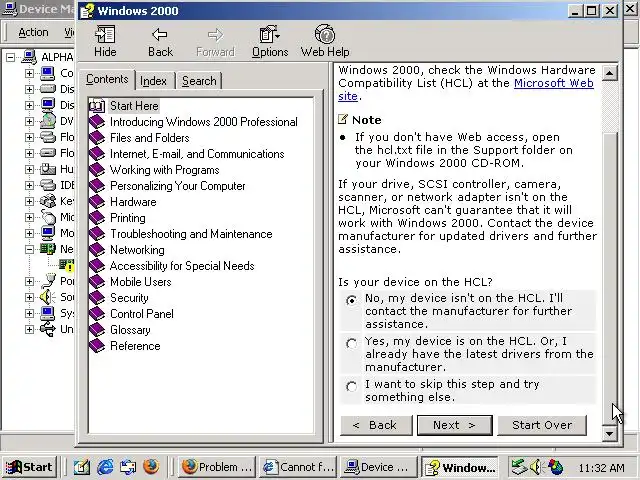Expand the Computer node in Device Manager
The image size is (640, 480).
29,73
